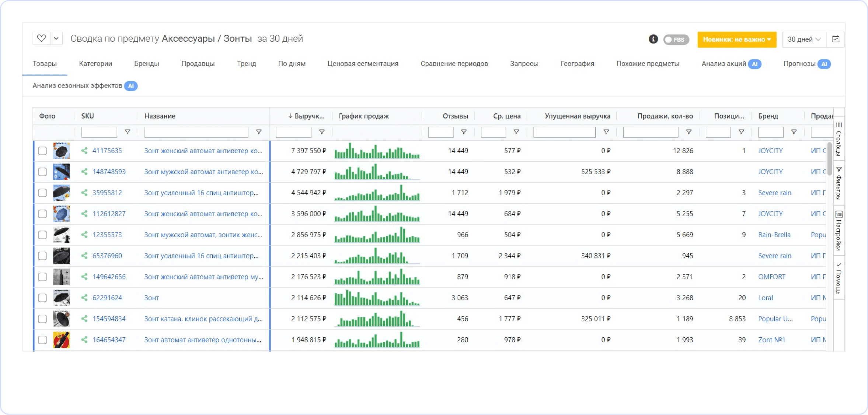Expand the Новинки: не важно dropdown

pos(736,39)
